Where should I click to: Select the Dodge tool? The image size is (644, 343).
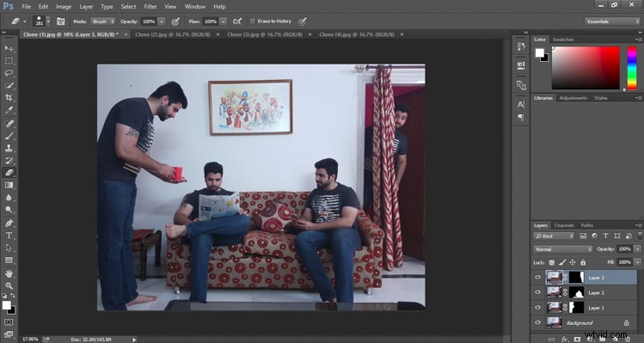(x=9, y=210)
